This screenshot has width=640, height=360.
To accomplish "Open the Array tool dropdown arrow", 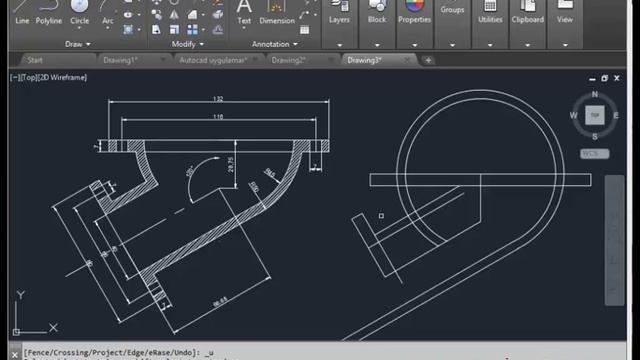I will [203, 29].
